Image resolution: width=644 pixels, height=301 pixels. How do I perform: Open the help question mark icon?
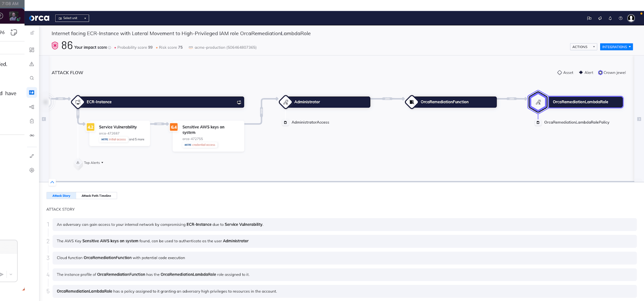[x=620, y=18]
